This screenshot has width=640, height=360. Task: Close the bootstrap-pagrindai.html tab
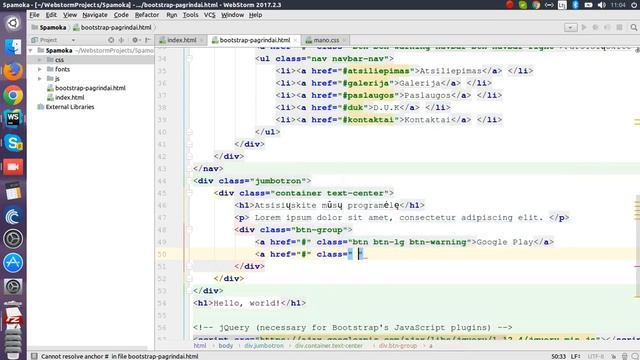click(295, 40)
